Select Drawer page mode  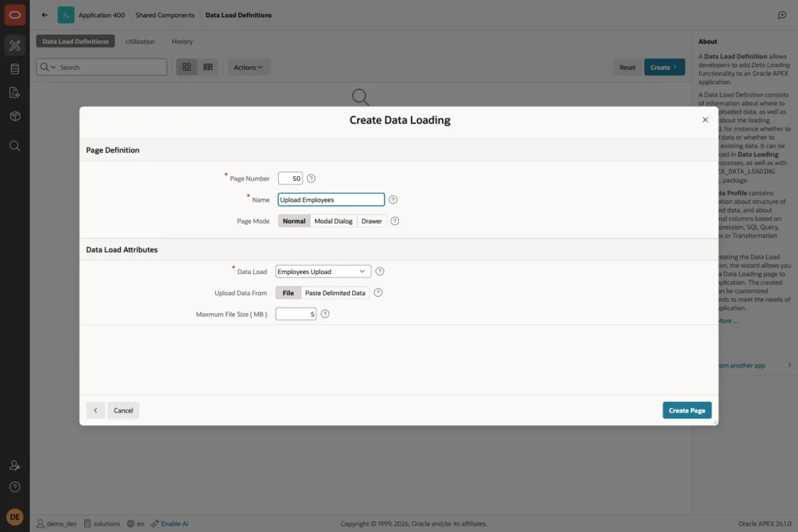pos(372,220)
